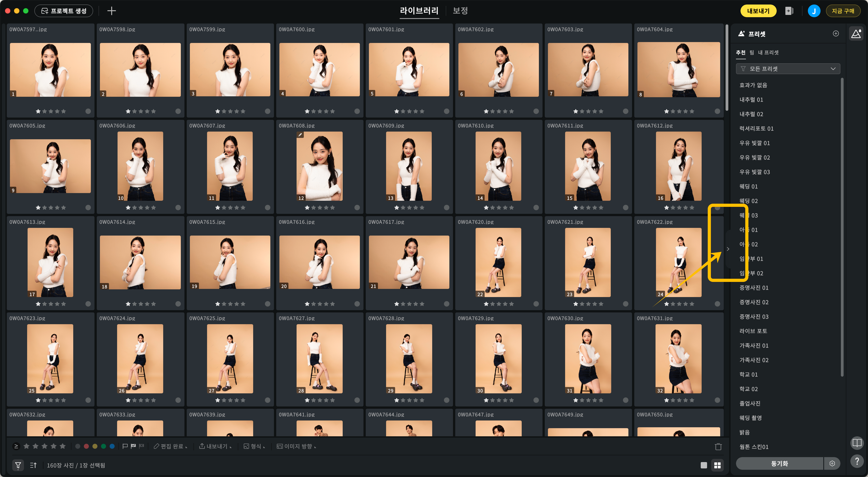This screenshot has width=868, height=477.
Task: Switch to large single-image view icon
Action: (704, 465)
